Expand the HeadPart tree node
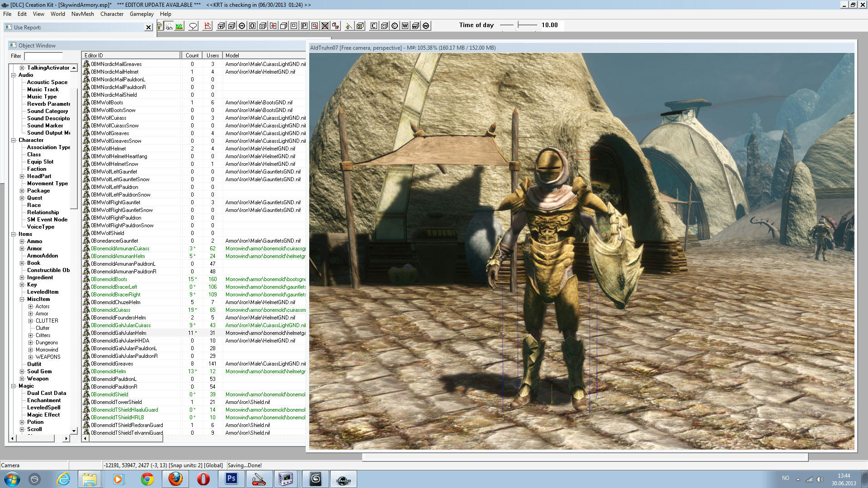This screenshot has height=488, width=868. coord(22,176)
